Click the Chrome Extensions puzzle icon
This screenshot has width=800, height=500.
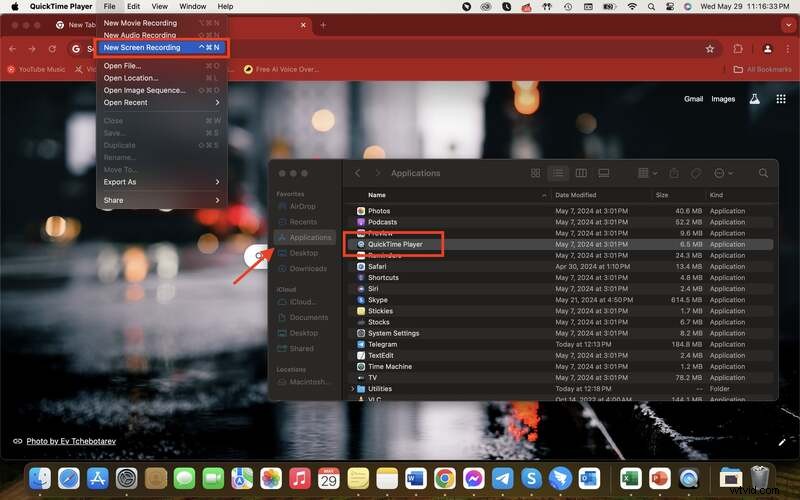738,49
